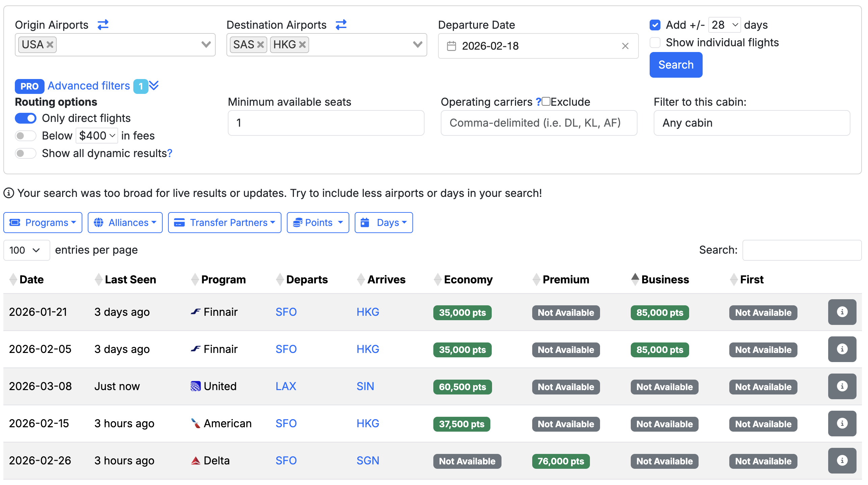This screenshot has width=868, height=485.
Task: Open the Advanced filters link
Action: click(89, 86)
